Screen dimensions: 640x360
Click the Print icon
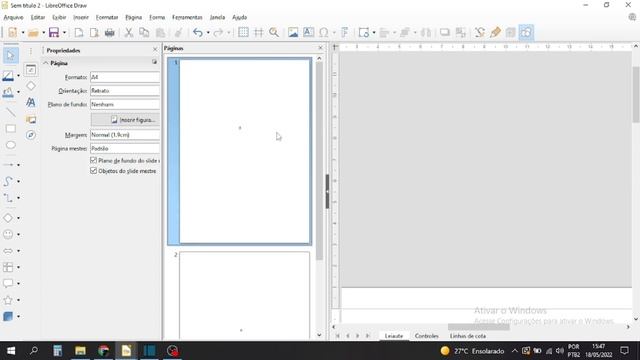(109, 33)
